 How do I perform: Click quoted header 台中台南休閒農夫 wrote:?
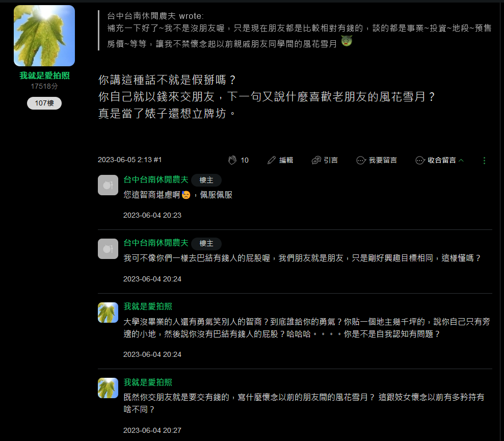tap(155, 16)
